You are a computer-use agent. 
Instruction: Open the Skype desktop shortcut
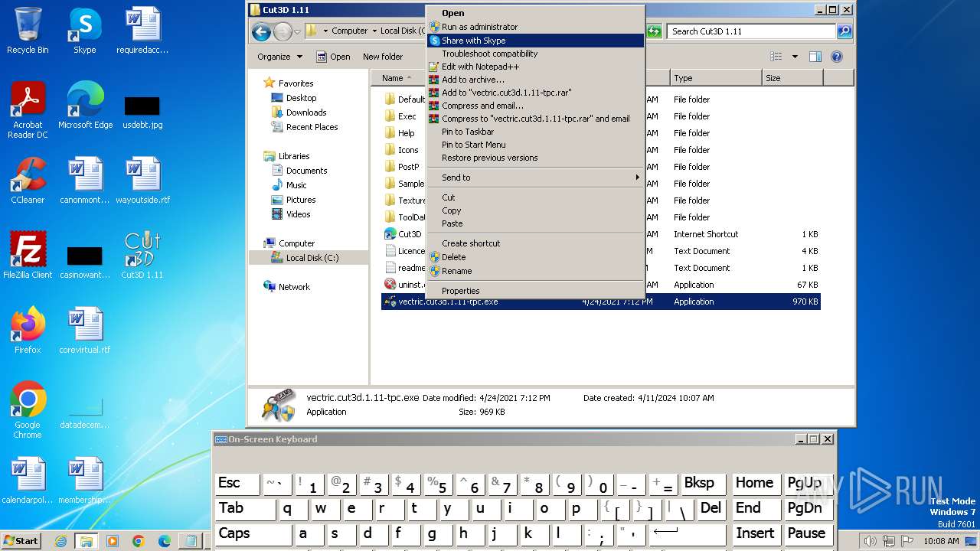84,31
